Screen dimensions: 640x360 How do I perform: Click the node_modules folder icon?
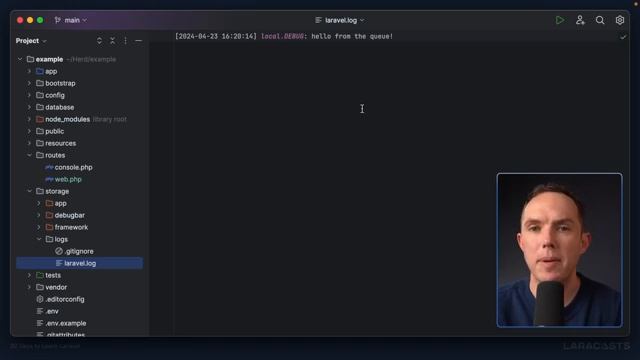40,119
